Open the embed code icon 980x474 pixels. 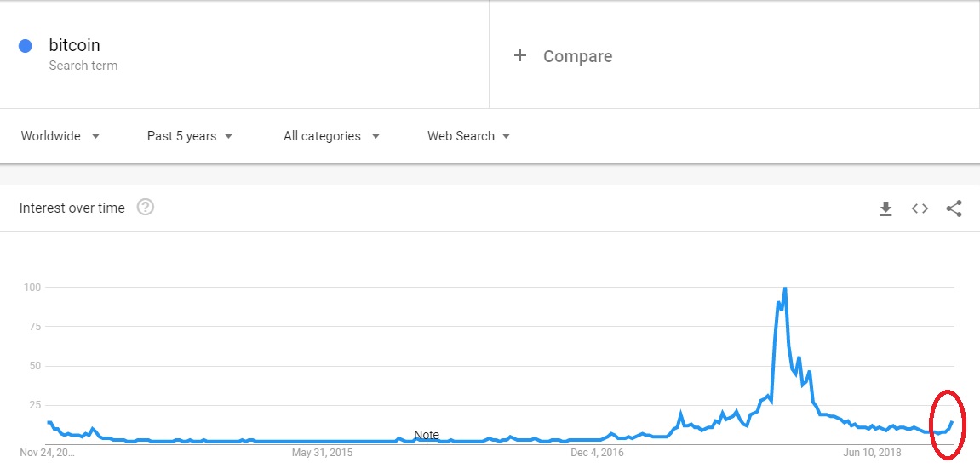click(920, 208)
